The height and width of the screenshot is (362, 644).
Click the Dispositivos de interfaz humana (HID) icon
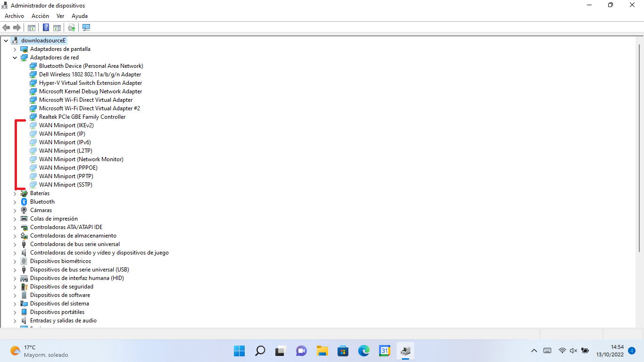24,278
